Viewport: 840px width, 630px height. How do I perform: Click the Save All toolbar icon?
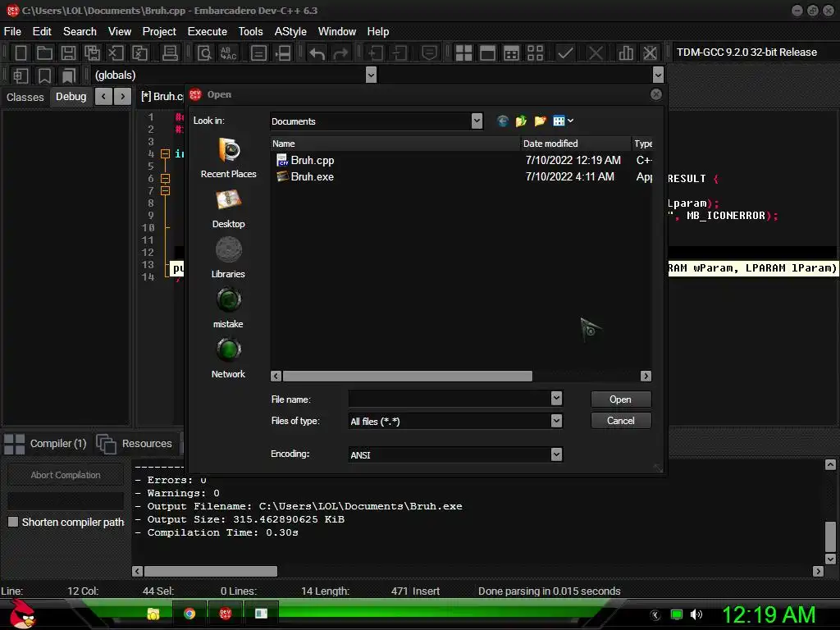point(92,52)
